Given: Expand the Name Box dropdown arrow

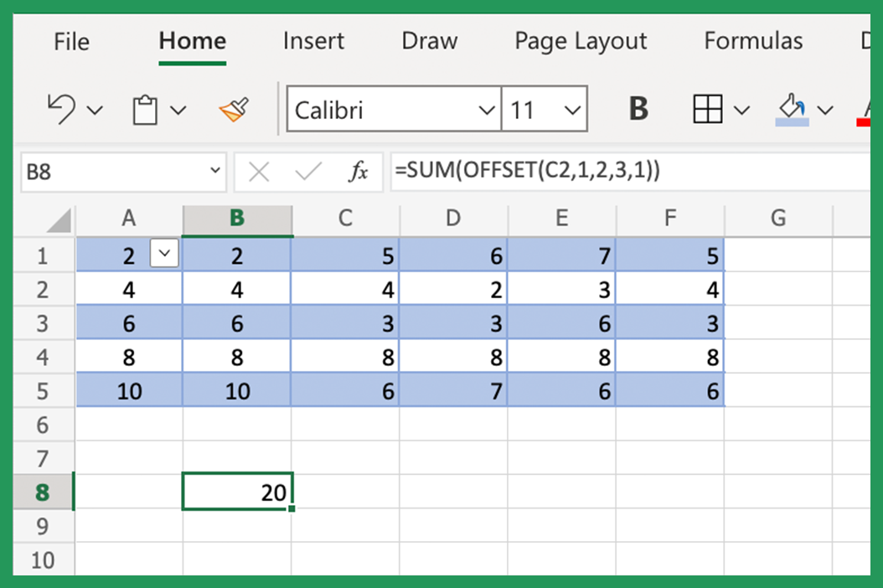Looking at the screenshot, I should pos(214,171).
